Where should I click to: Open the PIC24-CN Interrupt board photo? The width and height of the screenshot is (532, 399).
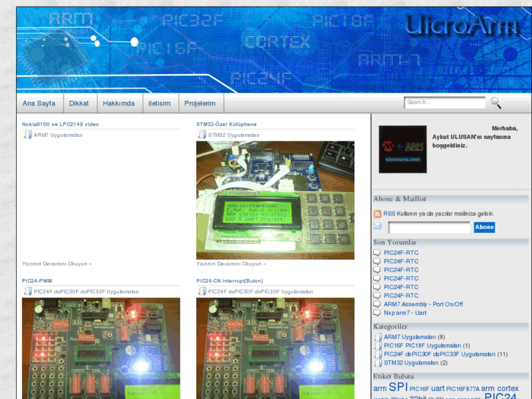coord(275,348)
